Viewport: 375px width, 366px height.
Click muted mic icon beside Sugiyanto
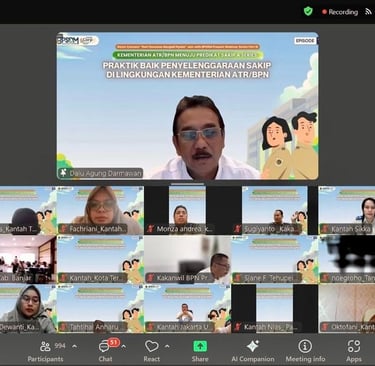pyautogui.click(x=238, y=229)
